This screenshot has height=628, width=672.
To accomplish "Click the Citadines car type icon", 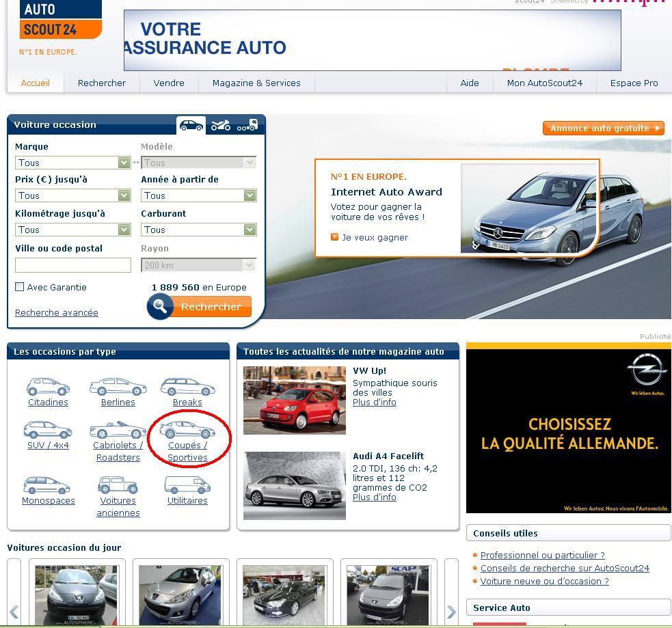I will tap(48, 387).
